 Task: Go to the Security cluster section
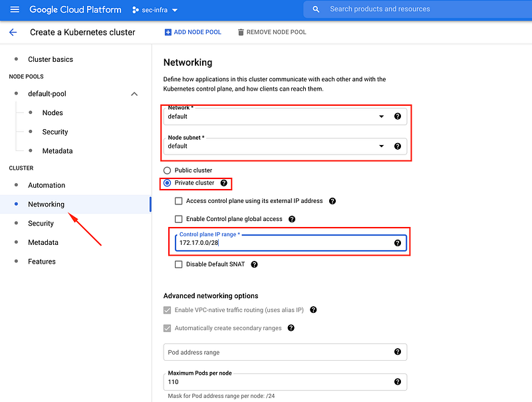point(41,224)
